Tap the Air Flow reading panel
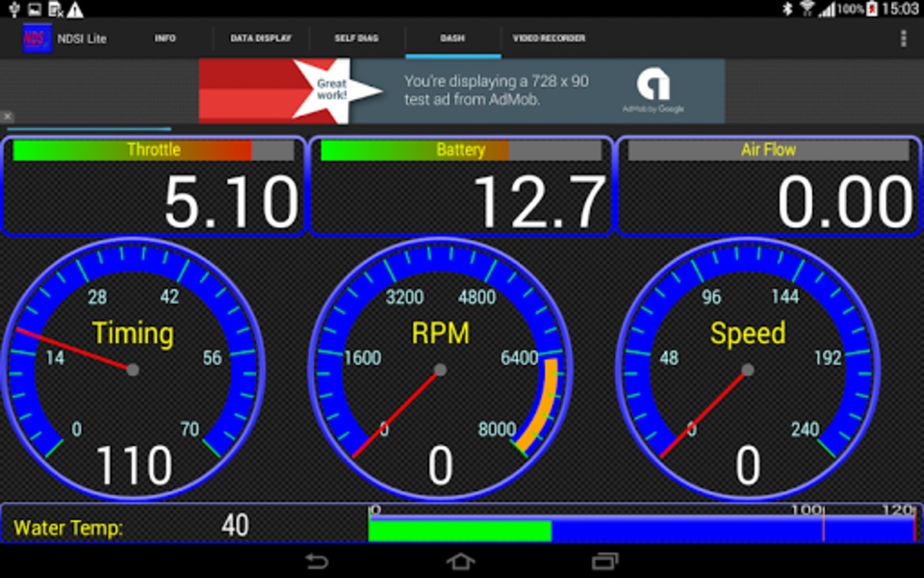924x578 pixels. click(x=769, y=186)
